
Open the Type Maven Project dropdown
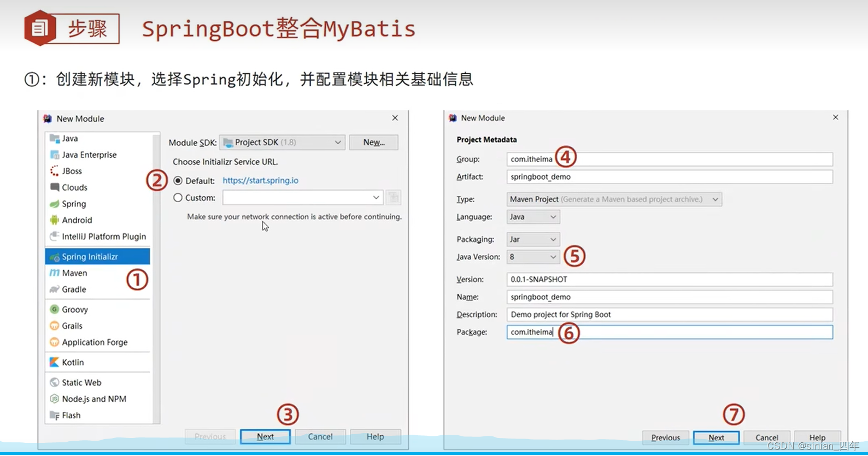(614, 200)
